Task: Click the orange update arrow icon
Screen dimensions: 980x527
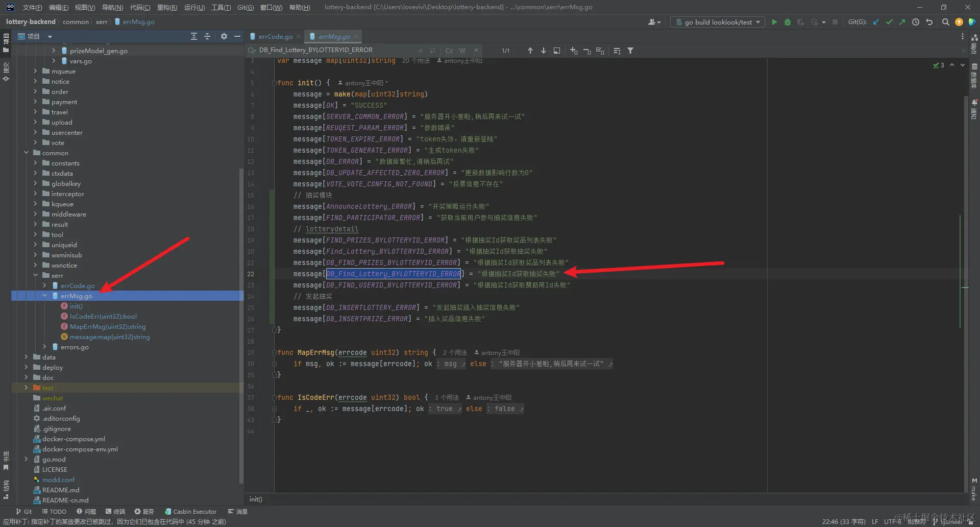Action: click(959, 22)
